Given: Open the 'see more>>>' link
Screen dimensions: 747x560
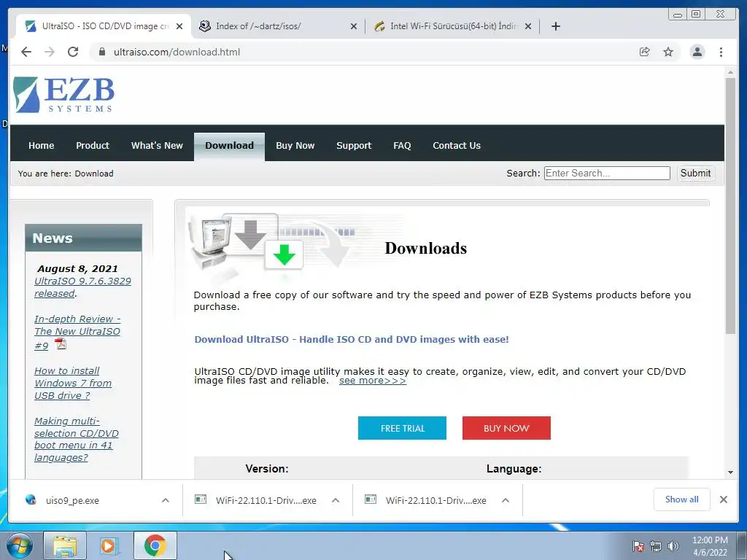Looking at the screenshot, I should 373,381.
